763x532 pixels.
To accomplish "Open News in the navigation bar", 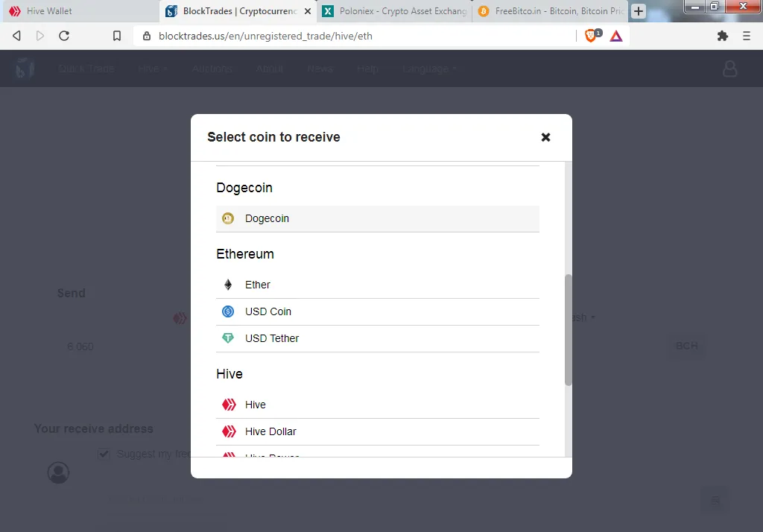I will click(x=320, y=69).
